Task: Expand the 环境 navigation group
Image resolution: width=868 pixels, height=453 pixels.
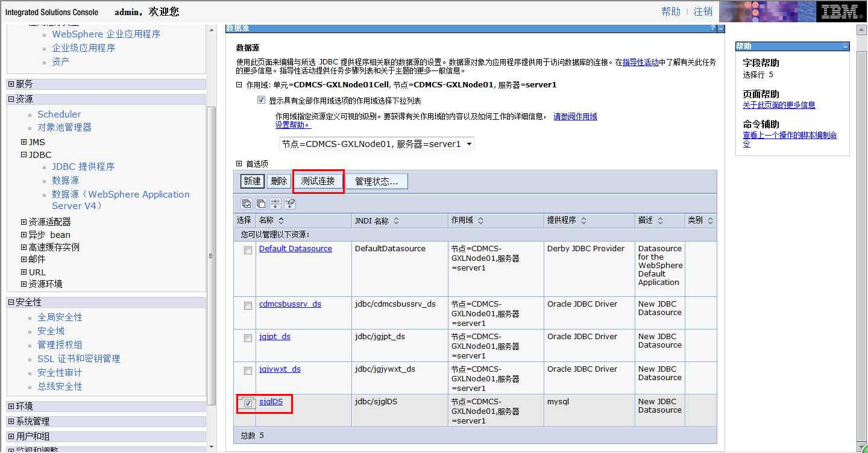Action: [x=11, y=407]
